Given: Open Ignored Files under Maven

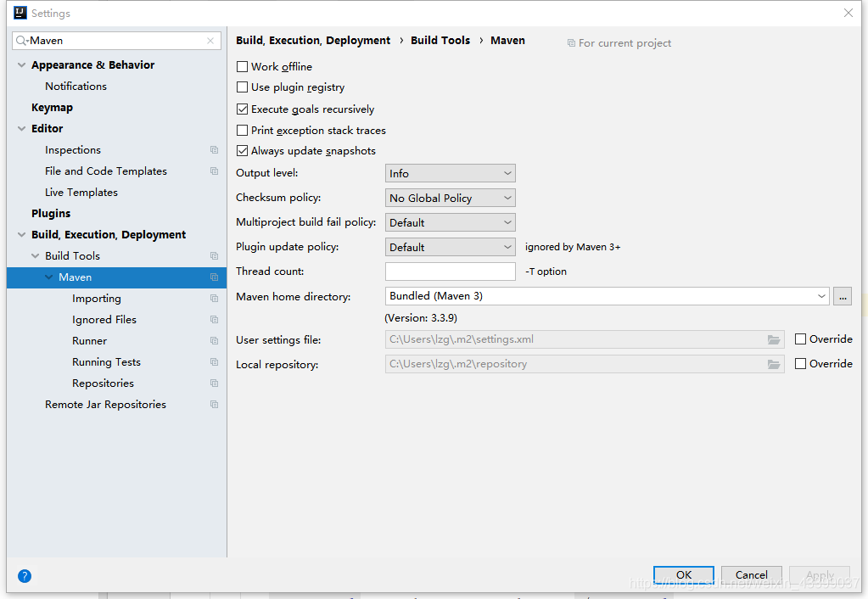Looking at the screenshot, I should (104, 319).
